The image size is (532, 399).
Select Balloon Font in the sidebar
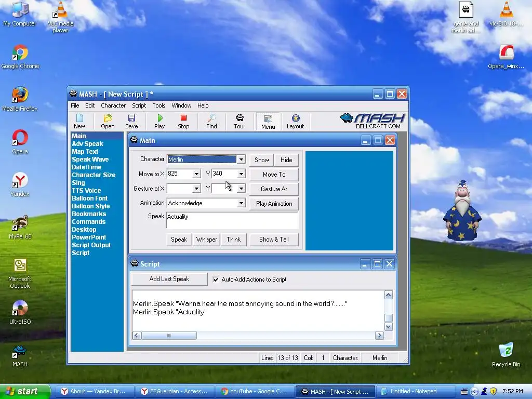89,198
